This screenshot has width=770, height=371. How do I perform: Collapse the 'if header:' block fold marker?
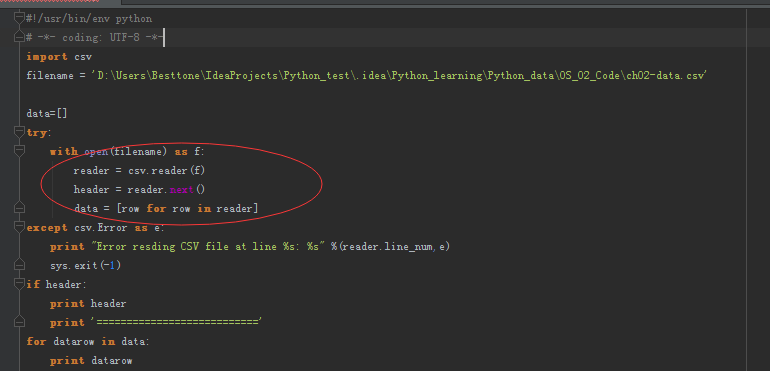[19, 284]
